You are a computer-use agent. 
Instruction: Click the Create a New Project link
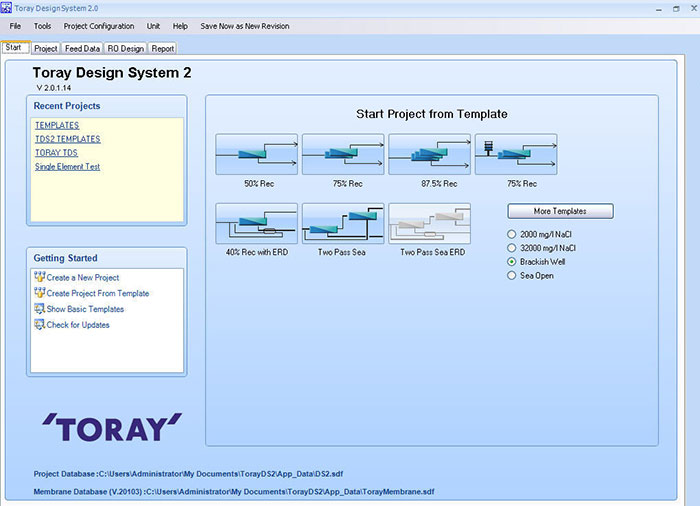pos(83,277)
